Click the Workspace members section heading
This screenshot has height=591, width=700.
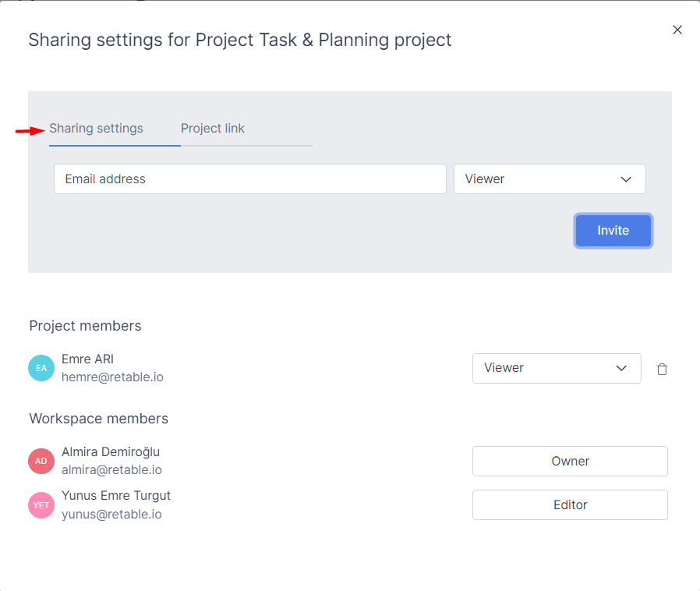tap(99, 419)
